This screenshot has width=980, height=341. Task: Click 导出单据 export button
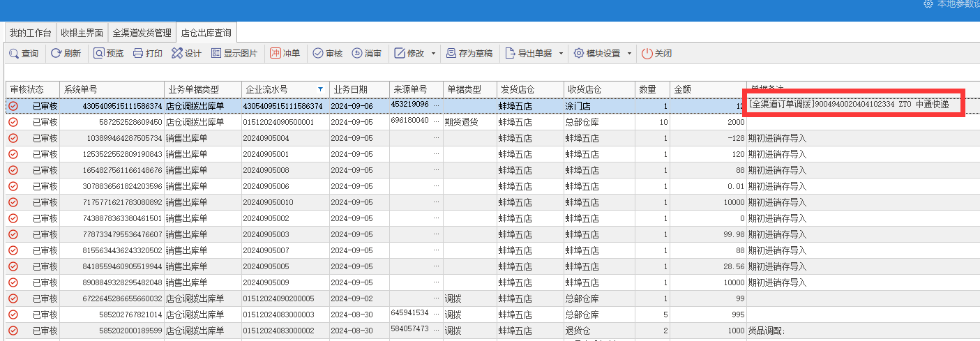point(528,53)
